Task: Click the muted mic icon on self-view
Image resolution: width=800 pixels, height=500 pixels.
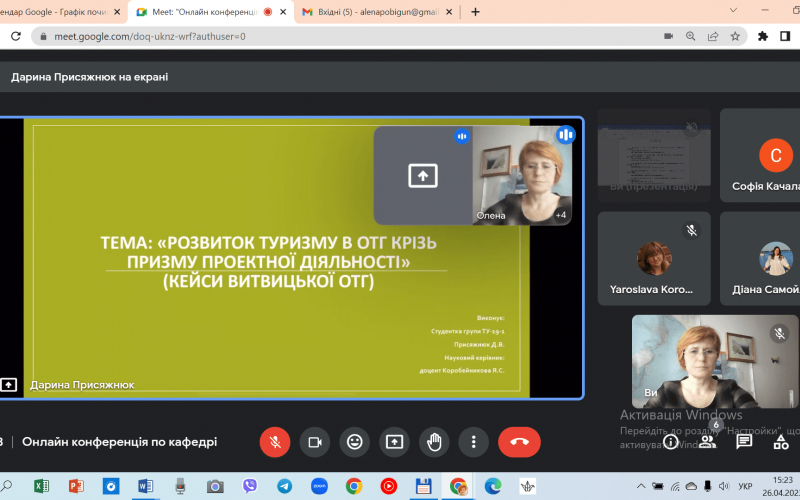Action: coord(779,334)
